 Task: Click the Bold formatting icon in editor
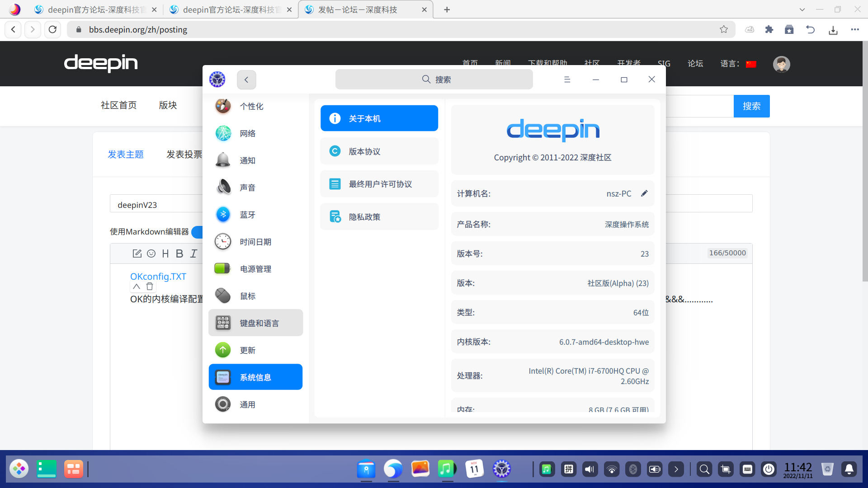[x=179, y=253]
